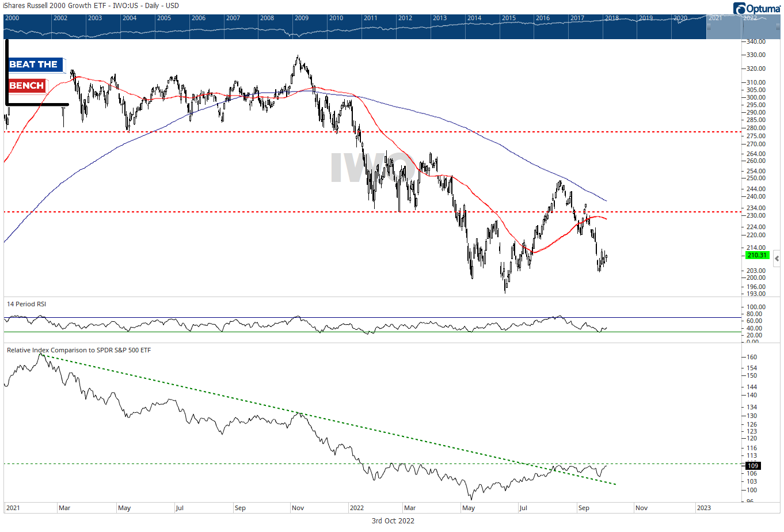Select the 2015 segment of the overview strip
784x532 pixels.
click(x=516, y=26)
